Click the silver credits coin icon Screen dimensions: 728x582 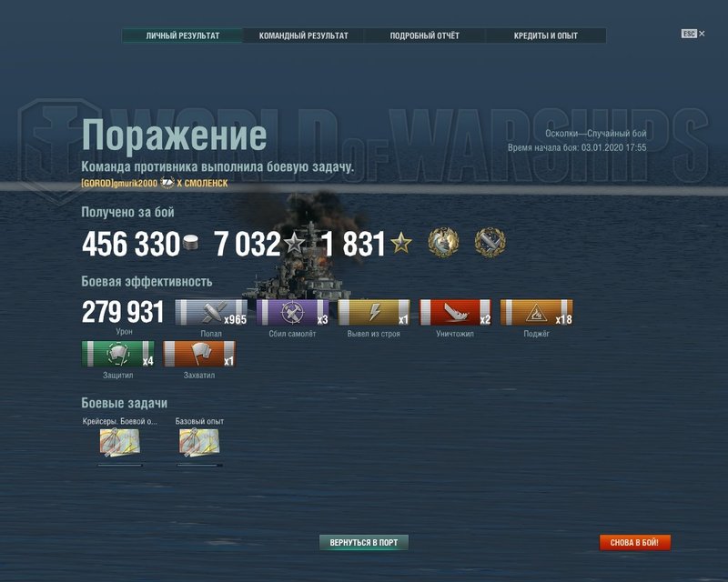(x=190, y=242)
